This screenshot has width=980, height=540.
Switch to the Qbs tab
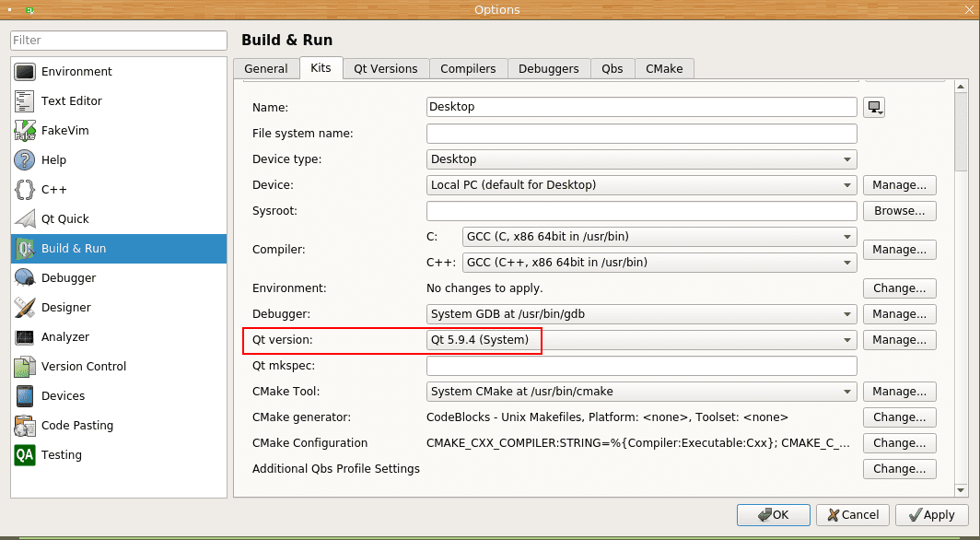click(x=612, y=69)
